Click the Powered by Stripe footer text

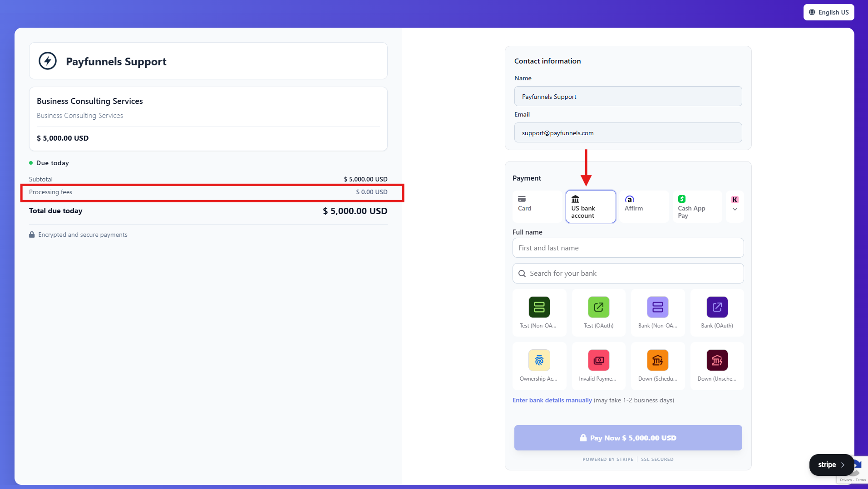point(608,459)
